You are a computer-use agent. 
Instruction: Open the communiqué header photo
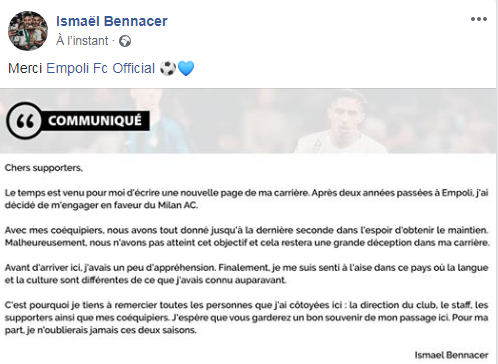coord(248,121)
